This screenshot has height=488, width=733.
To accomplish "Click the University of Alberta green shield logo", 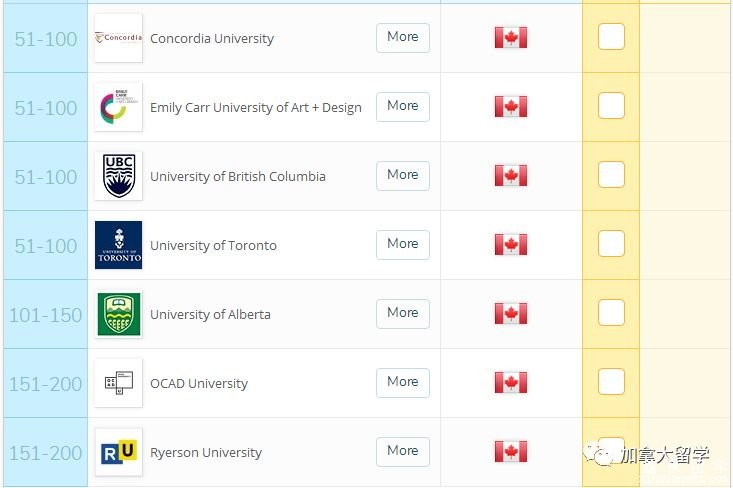I will tap(118, 314).
